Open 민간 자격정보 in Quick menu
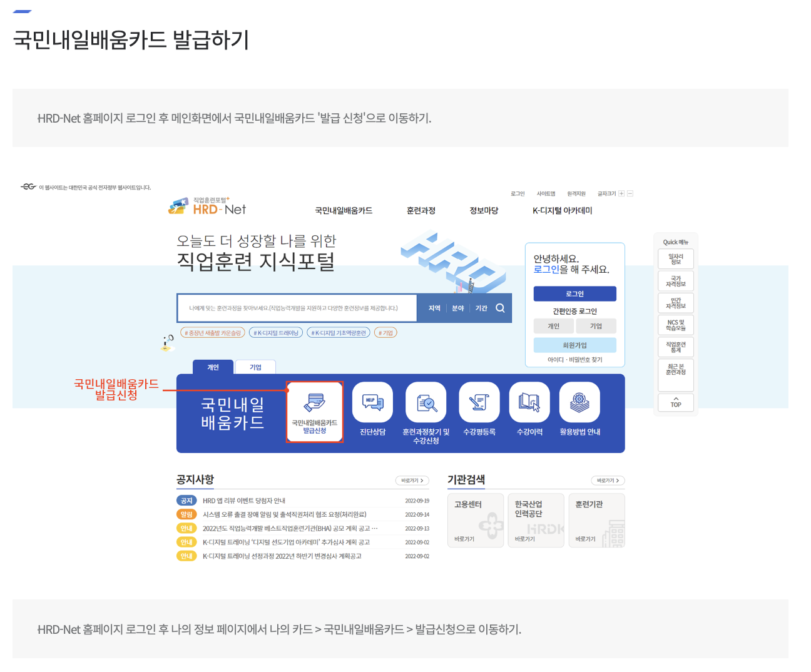 click(x=676, y=303)
